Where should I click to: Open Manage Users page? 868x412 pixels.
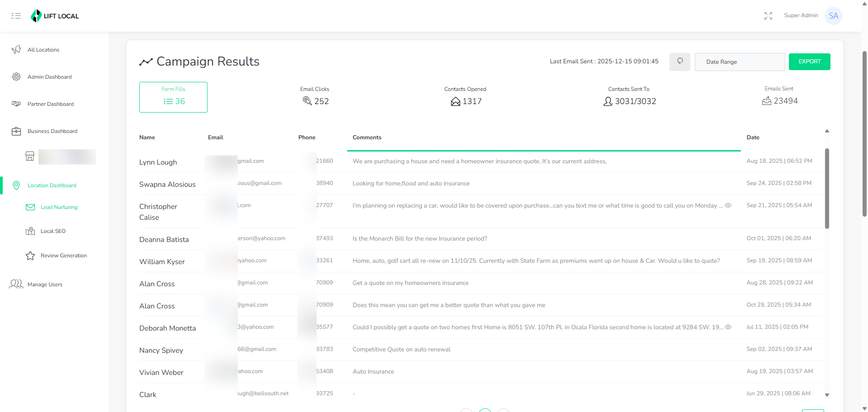tap(45, 284)
